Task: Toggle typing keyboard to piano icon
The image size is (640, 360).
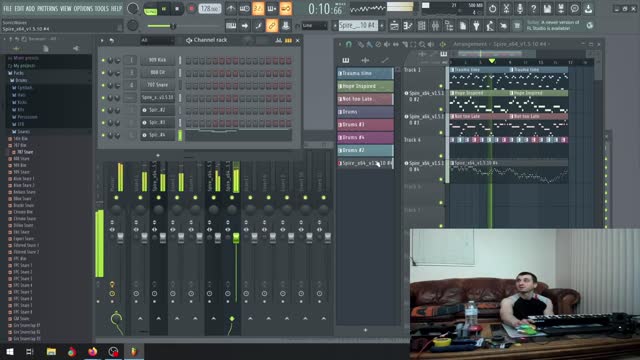Action: [231, 25]
